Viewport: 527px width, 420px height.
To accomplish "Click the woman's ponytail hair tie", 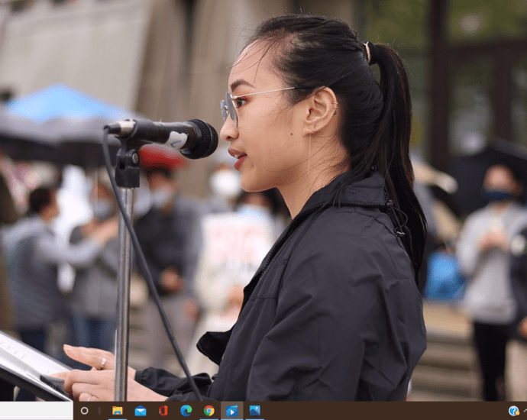I will pyautogui.click(x=367, y=52).
